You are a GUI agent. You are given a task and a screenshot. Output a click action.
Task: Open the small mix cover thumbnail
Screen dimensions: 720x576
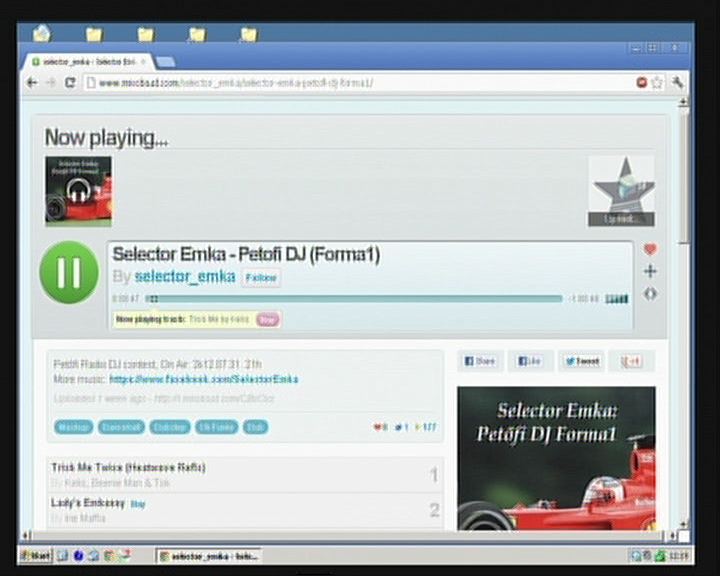point(78,191)
